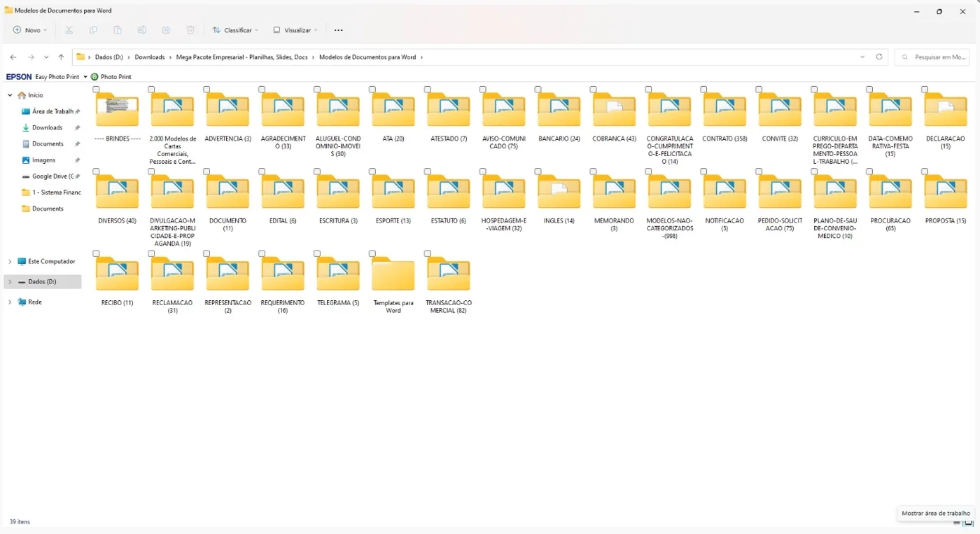Select the COBRANCA (43) folder icon
Screen dimensions: 980x534
(x=614, y=110)
